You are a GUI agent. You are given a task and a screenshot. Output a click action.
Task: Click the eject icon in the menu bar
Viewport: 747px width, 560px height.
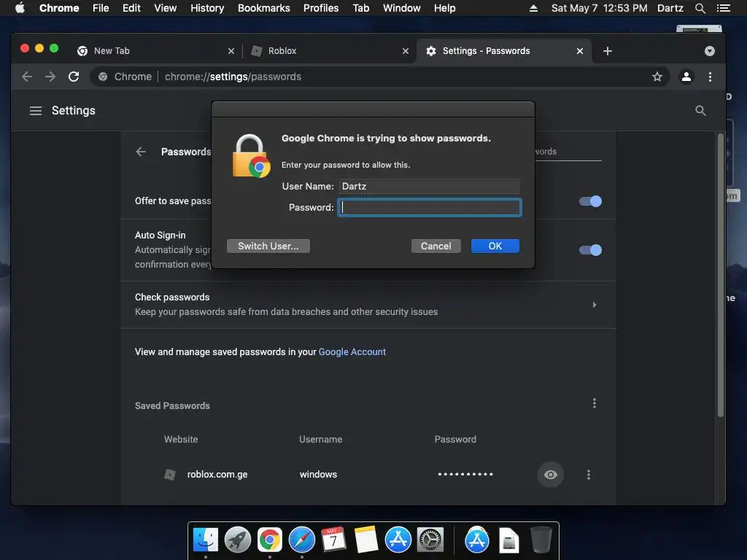(x=533, y=8)
